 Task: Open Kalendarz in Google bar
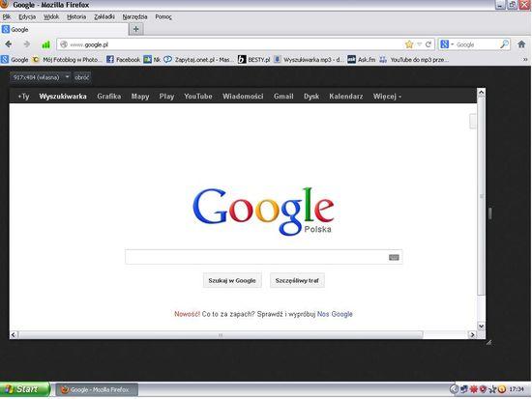[346, 97]
